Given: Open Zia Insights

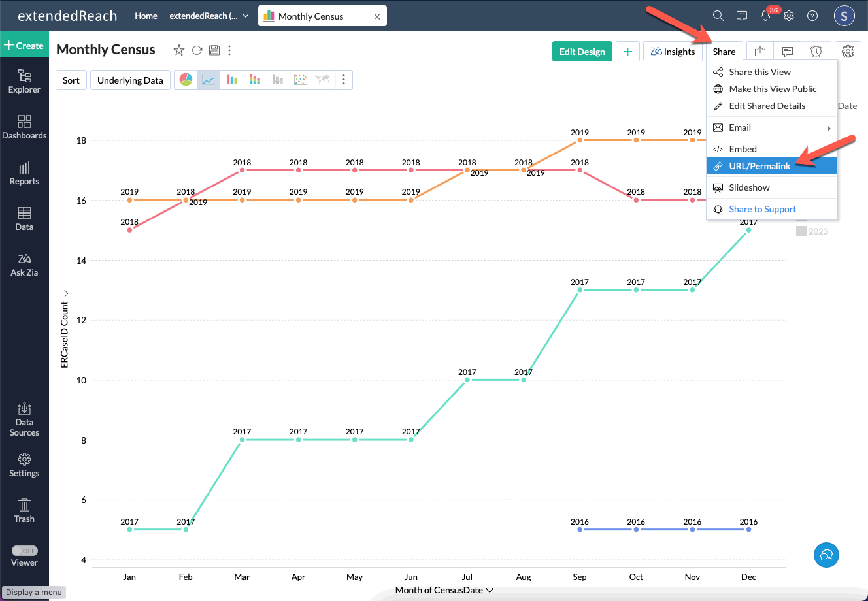Looking at the screenshot, I should pos(673,52).
